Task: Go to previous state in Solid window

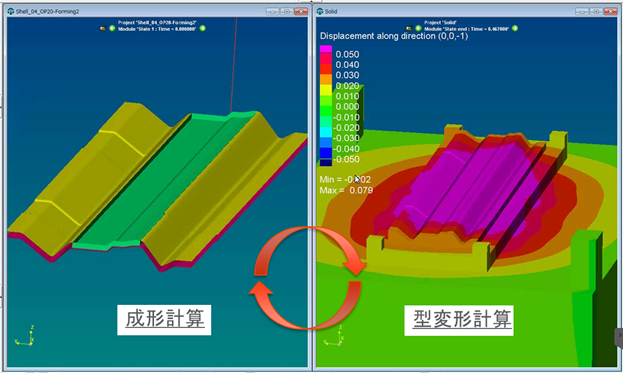Action: point(418,29)
